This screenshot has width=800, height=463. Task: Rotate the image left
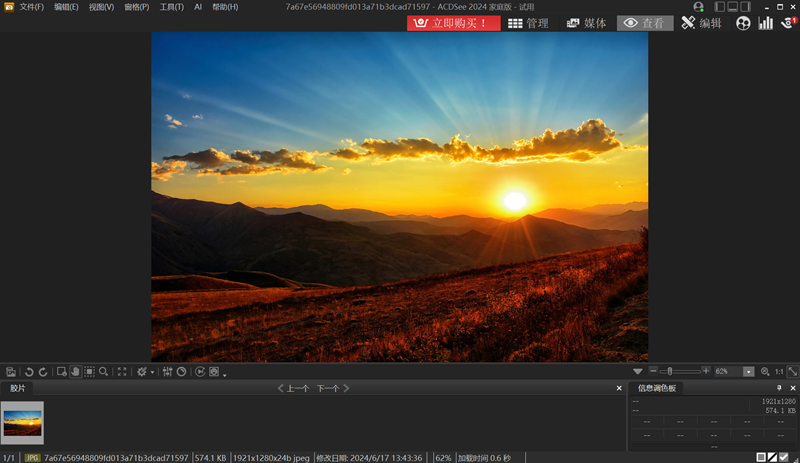tap(29, 372)
